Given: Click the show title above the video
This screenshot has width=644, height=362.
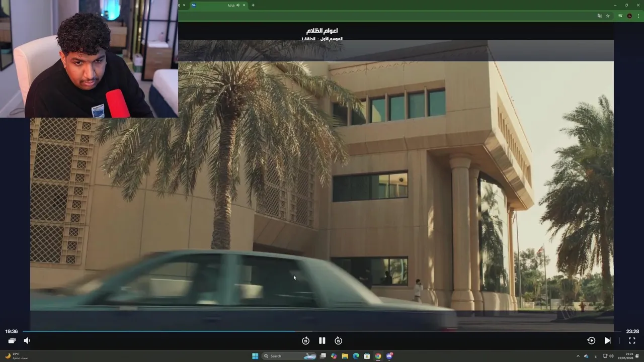Looking at the screenshot, I should coord(322,31).
